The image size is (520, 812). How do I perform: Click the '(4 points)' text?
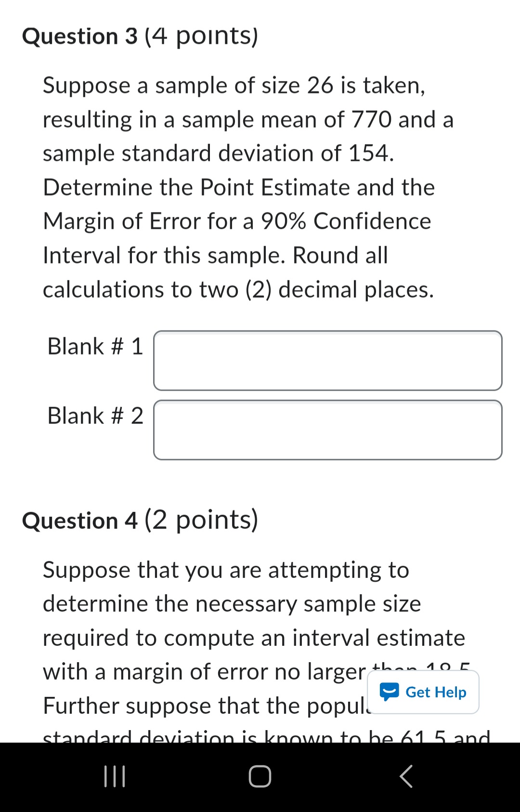click(201, 37)
